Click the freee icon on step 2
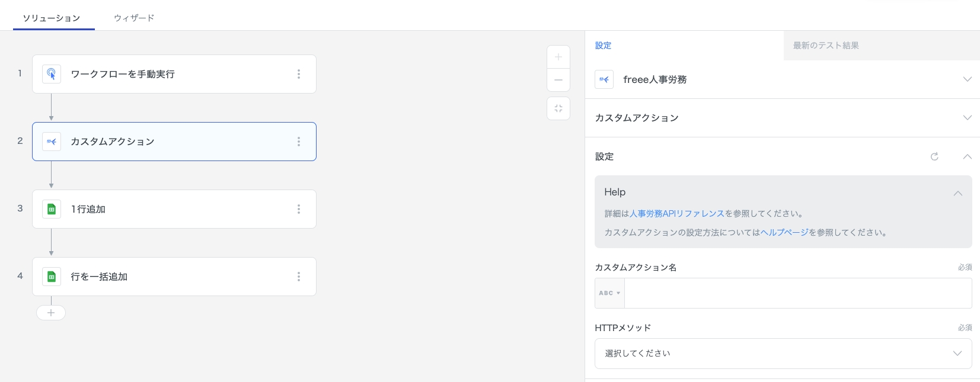980x382 pixels. tap(52, 142)
